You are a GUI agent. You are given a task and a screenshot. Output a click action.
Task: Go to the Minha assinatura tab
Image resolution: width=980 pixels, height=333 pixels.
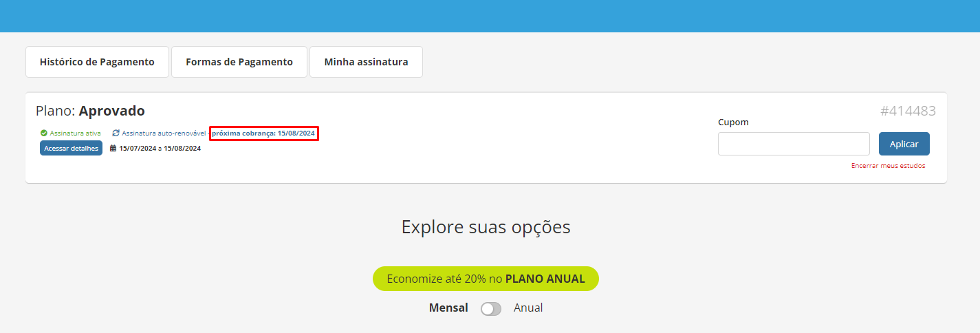366,62
